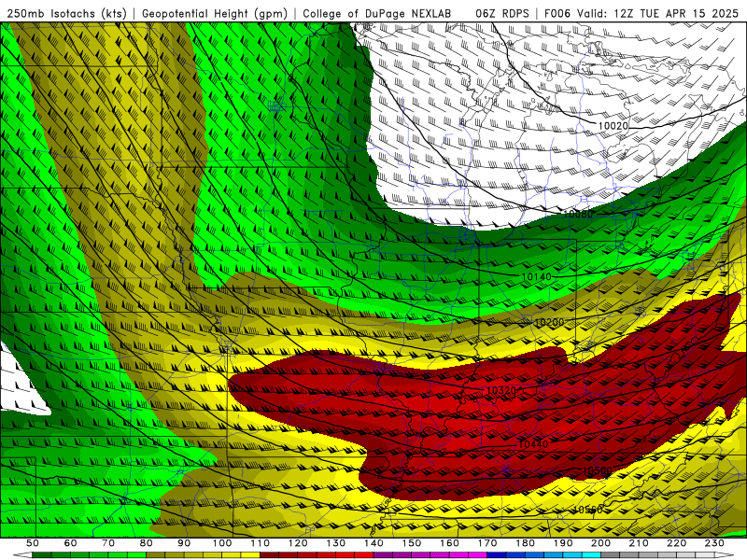The image size is (747, 560).
Task: Click the 210 value on the color scale
Action: (x=639, y=543)
